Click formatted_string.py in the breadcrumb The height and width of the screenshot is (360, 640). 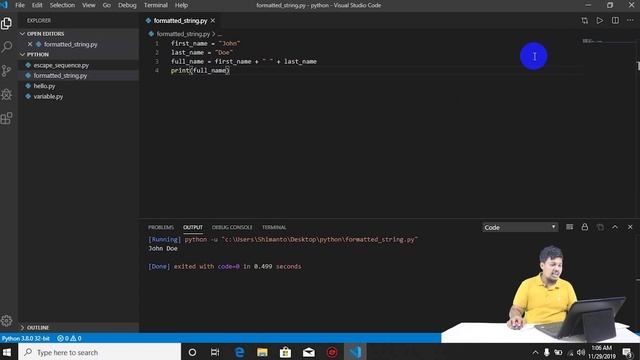pos(183,34)
